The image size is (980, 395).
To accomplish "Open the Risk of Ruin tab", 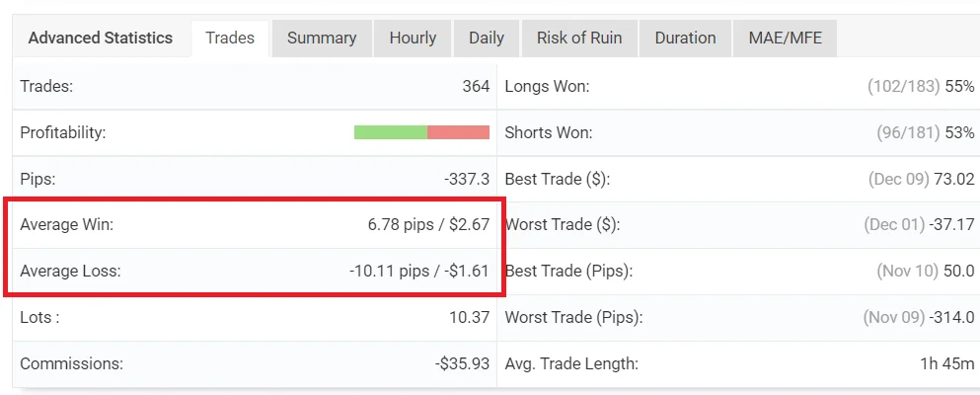I will tap(579, 39).
